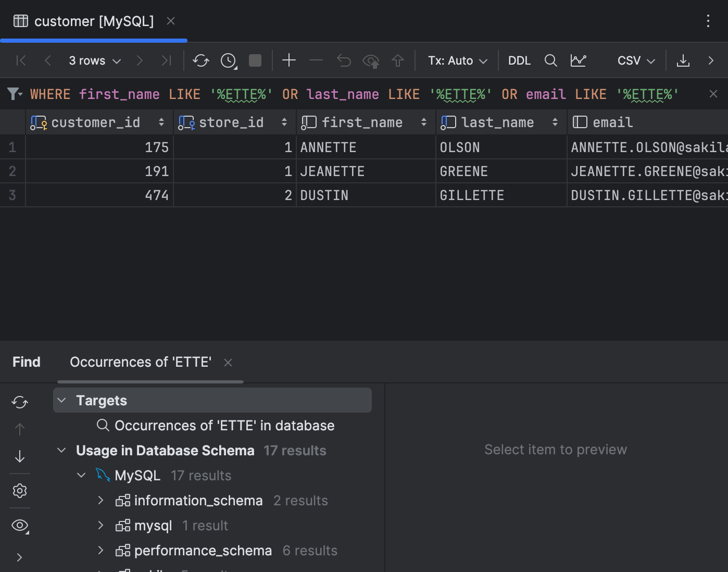Open search settings gear in Find panel
This screenshot has width=728, height=572.
point(19,490)
